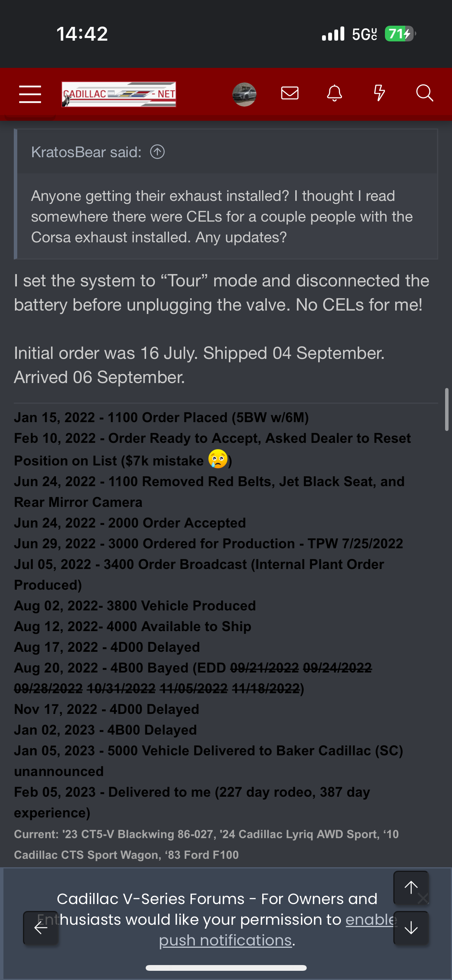Tap the 14:42 clock in status bar

(x=82, y=34)
